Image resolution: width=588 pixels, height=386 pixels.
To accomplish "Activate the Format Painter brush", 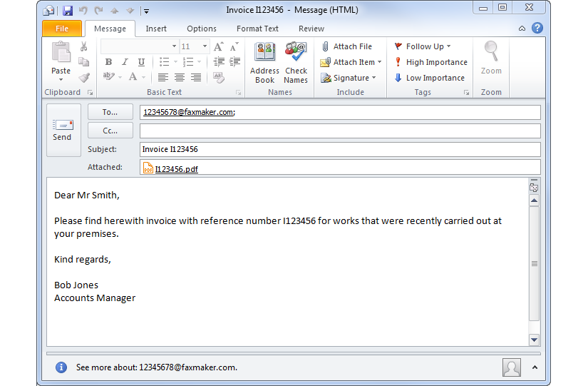I will coord(84,77).
